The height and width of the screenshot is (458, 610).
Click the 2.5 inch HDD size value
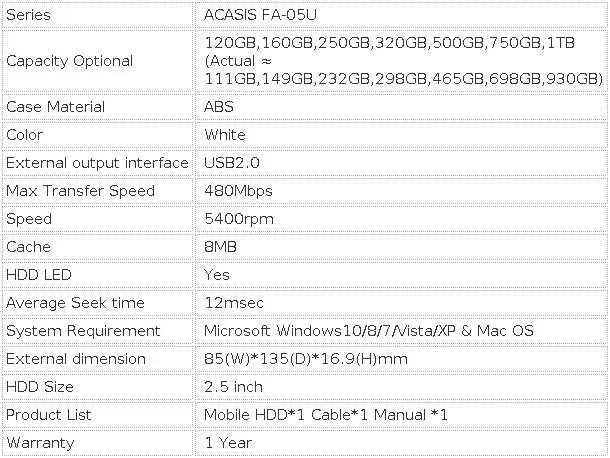tap(233, 387)
